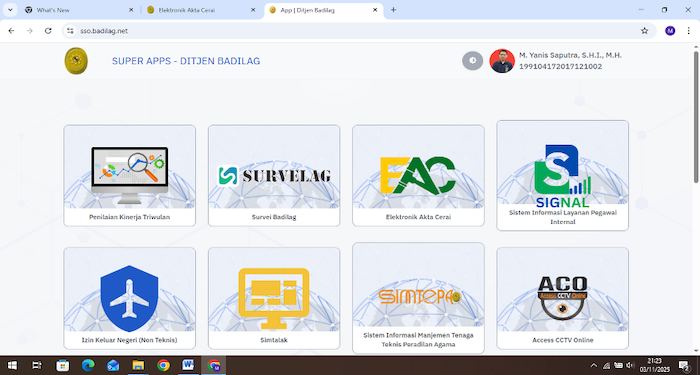The image size is (700, 375).
Task: Open Microsoft Store from the taskbar
Action: click(x=62, y=366)
